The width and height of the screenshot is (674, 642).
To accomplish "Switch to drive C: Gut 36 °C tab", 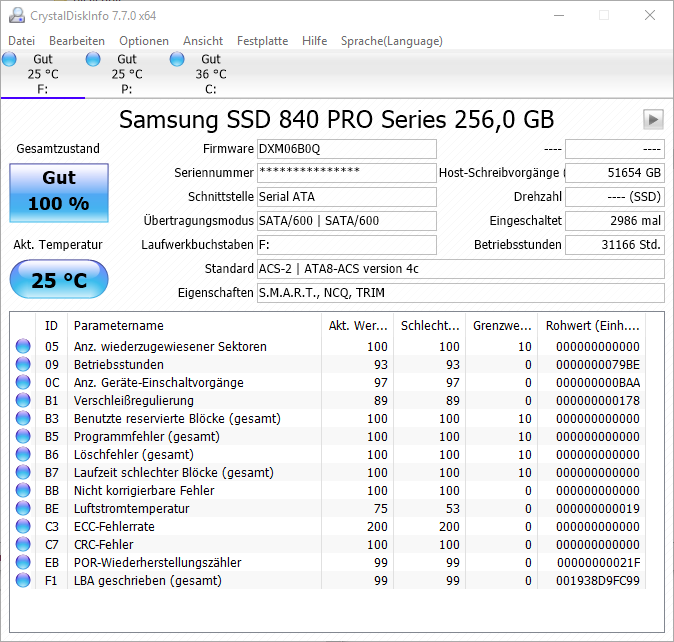I will coord(211,74).
